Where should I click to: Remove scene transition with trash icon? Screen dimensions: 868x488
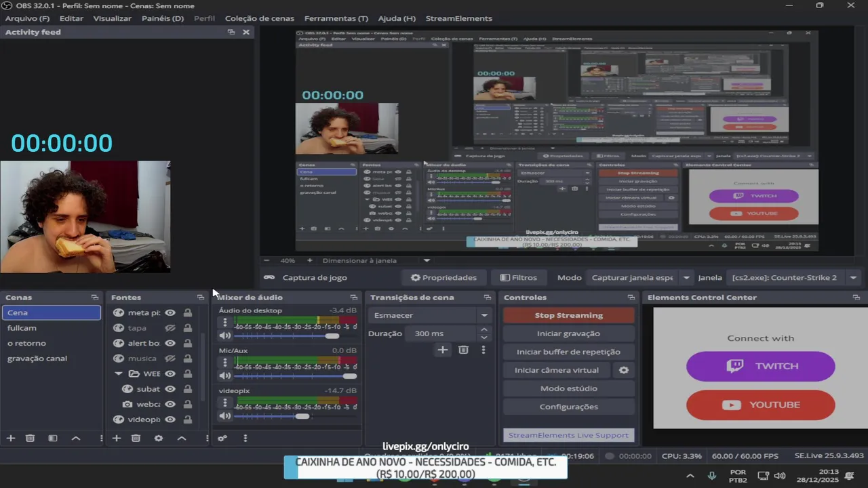coord(463,350)
